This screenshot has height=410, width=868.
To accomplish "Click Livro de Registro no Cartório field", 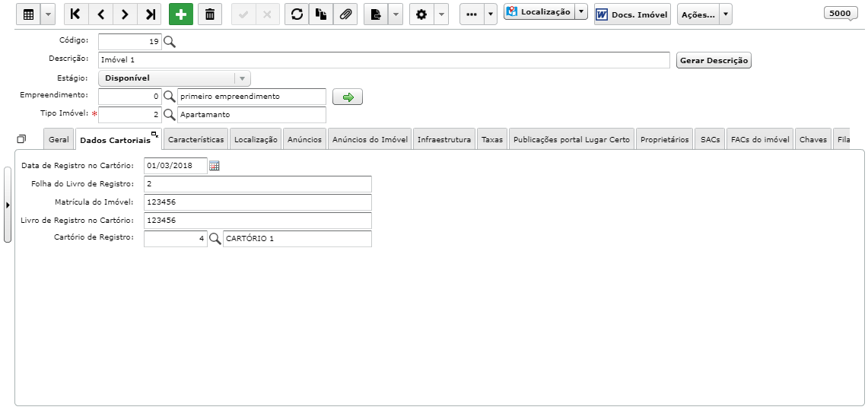I will [x=257, y=221].
